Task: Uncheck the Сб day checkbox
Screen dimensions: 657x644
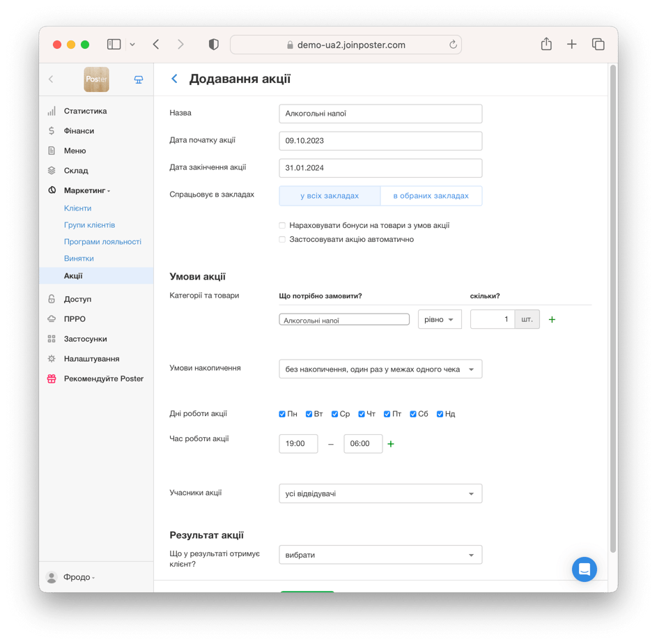Action: tap(413, 414)
